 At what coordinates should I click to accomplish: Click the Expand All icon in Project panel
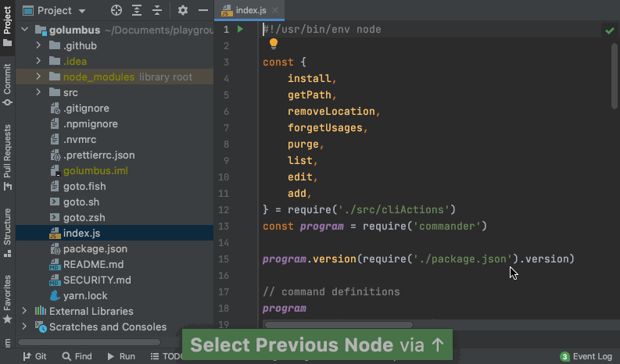click(137, 10)
